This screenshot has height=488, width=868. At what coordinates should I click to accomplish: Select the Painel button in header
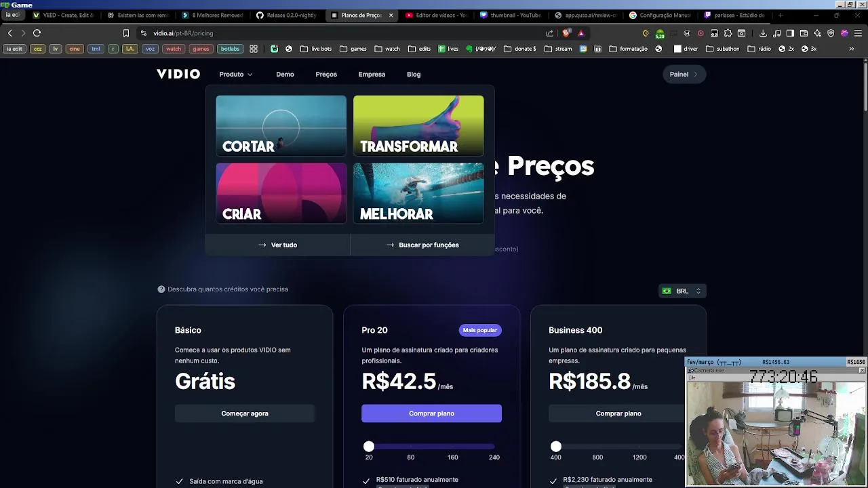point(684,75)
